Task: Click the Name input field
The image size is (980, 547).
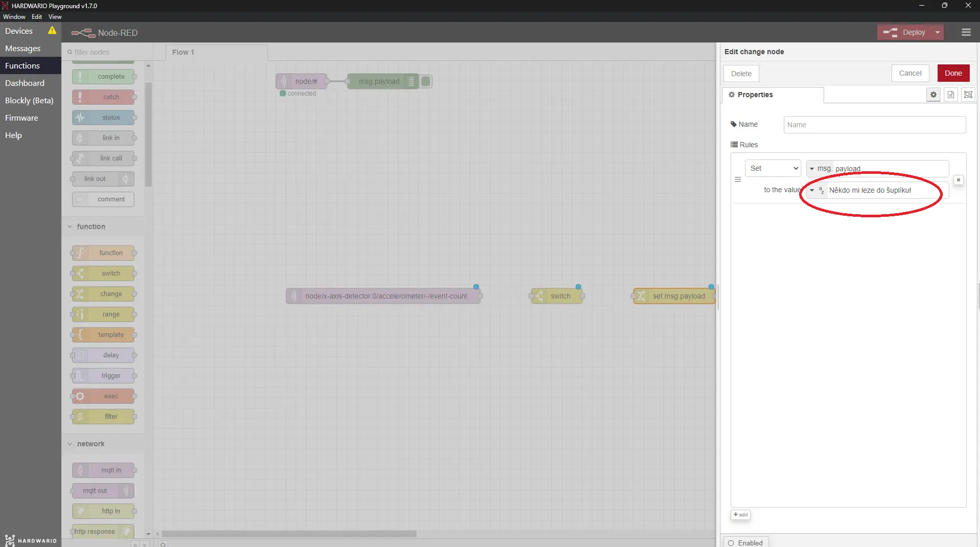Action: point(874,125)
